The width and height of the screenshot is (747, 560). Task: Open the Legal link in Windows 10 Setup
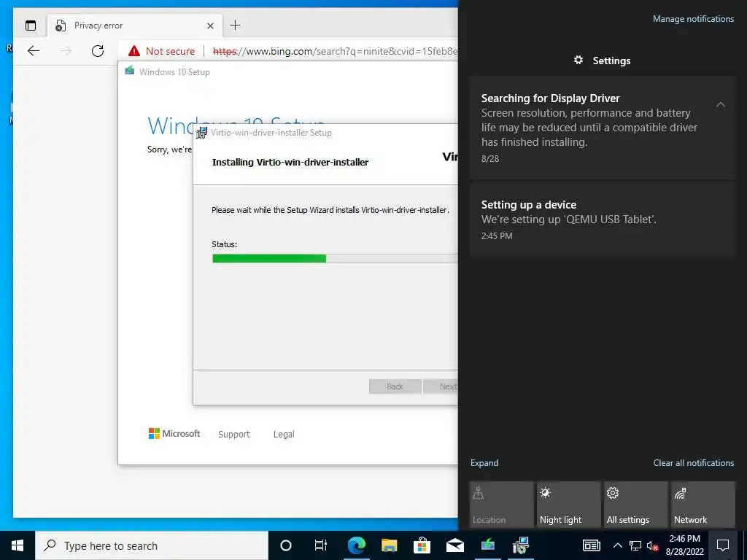284,435
